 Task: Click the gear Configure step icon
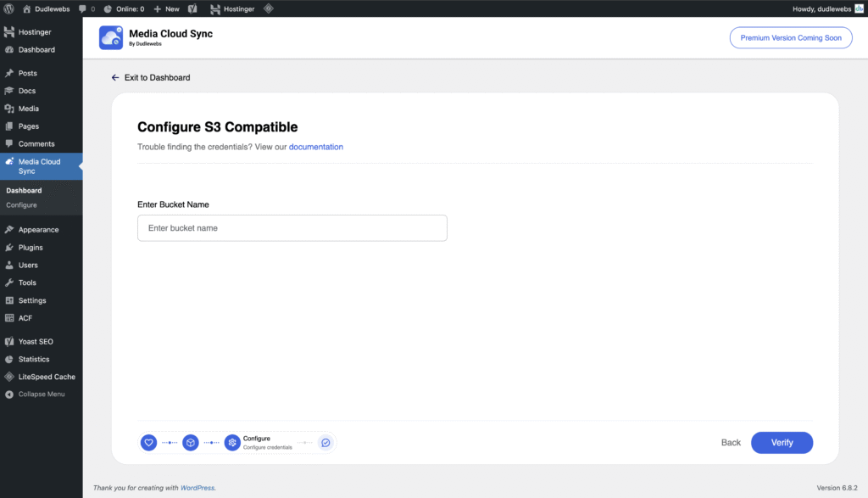(x=232, y=442)
